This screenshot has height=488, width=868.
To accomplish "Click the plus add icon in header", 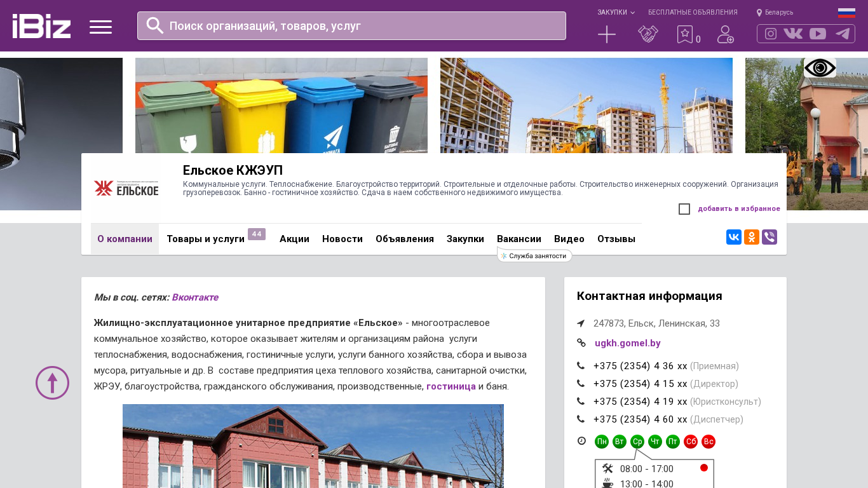I will (x=607, y=34).
